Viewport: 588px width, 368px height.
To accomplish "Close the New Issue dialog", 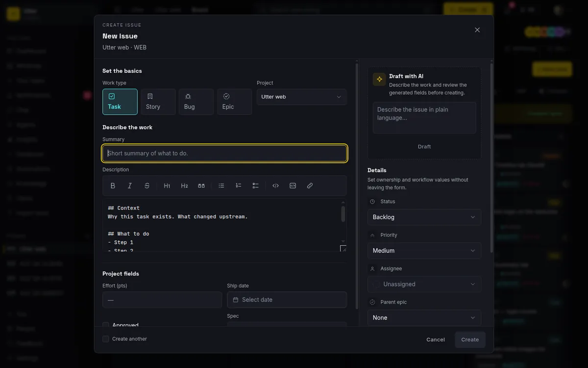I will click(477, 30).
